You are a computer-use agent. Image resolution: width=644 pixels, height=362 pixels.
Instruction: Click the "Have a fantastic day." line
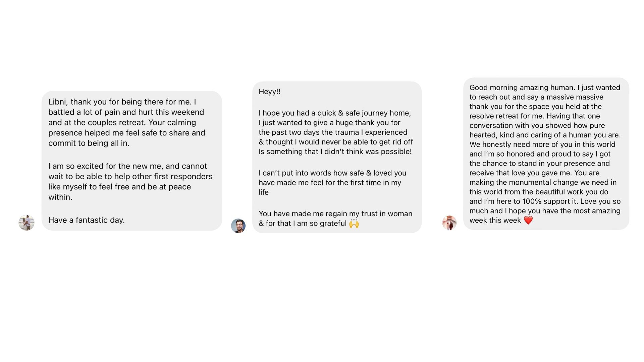(87, 220)
